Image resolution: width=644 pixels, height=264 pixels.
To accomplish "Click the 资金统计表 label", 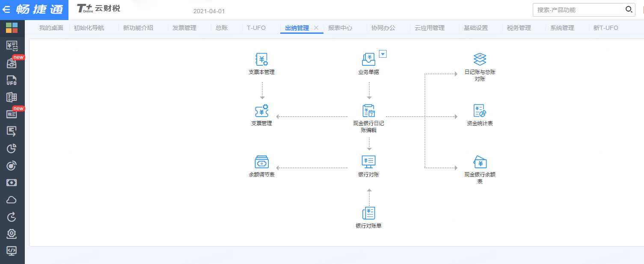I will (480, 123).
